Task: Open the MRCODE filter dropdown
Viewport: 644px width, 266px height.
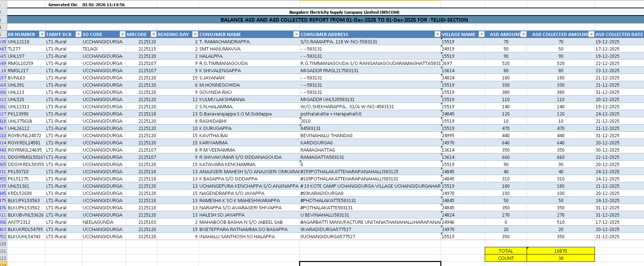Action: [154, 34]
